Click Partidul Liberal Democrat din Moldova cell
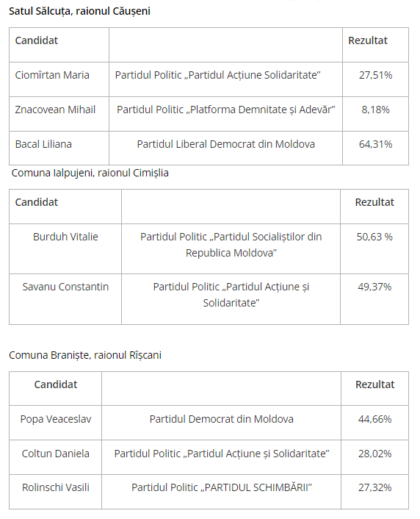The image size is (420, 519). pyautogui.click(x=225, y=148)
